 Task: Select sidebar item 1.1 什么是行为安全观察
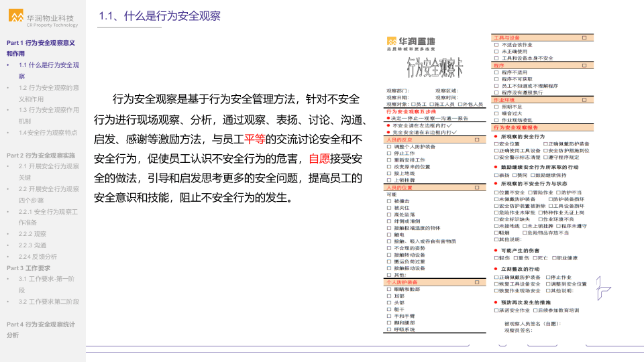48,70
